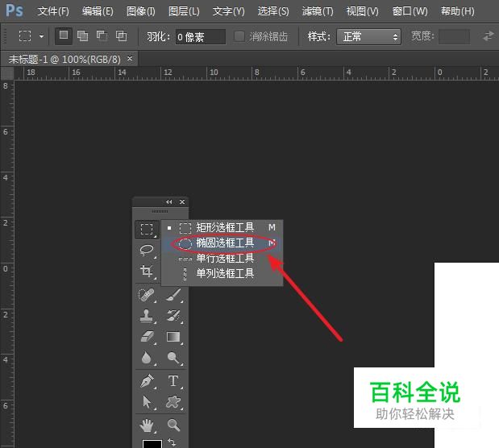Select the Dodge tool
Image resolution: width=499 pixels, height=448 pixels.
tap(173, 358)
